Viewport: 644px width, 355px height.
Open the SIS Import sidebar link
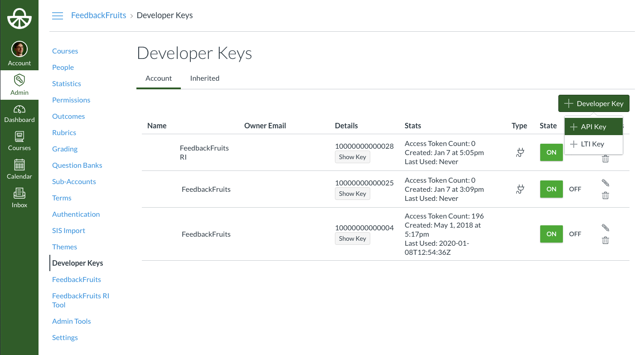(x=69, y=230)
